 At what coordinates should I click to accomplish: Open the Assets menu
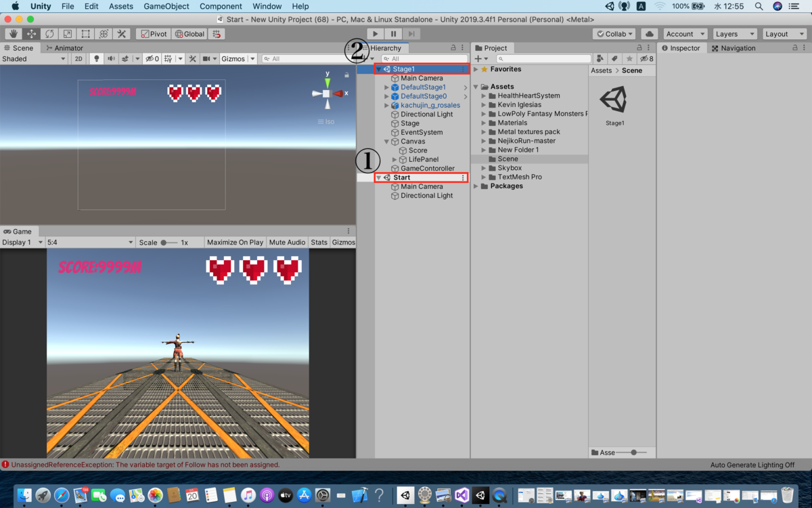tap(121, 6)
